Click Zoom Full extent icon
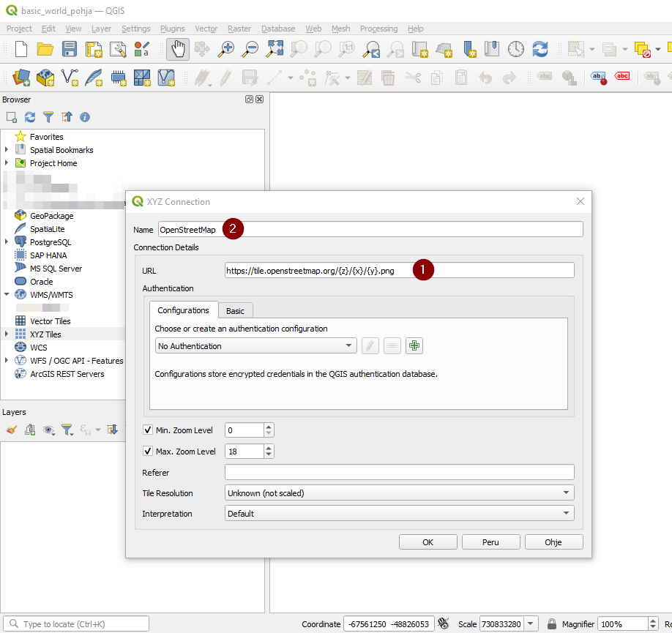672x633 pixels. [275, 49]
